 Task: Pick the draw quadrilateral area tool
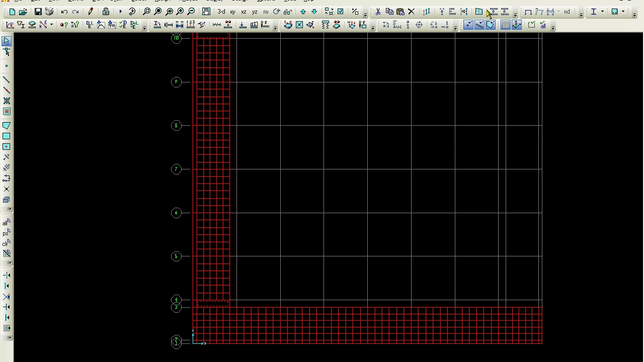click(x=7, y=126)
